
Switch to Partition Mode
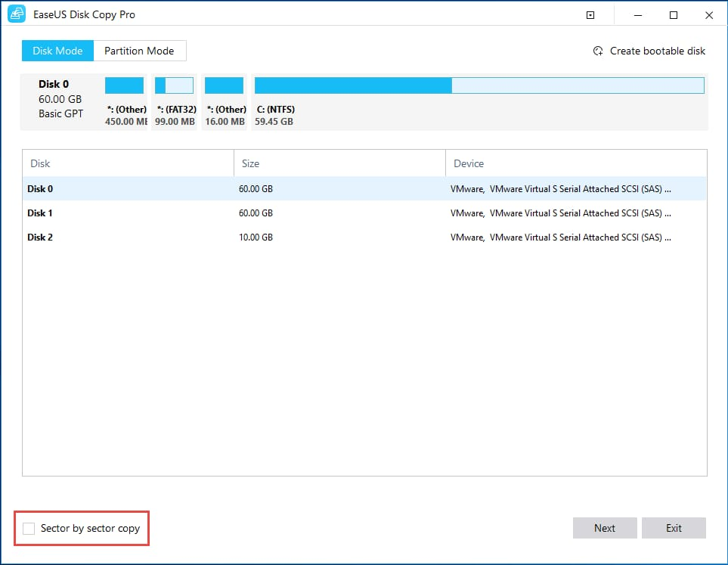click(139, 51)
